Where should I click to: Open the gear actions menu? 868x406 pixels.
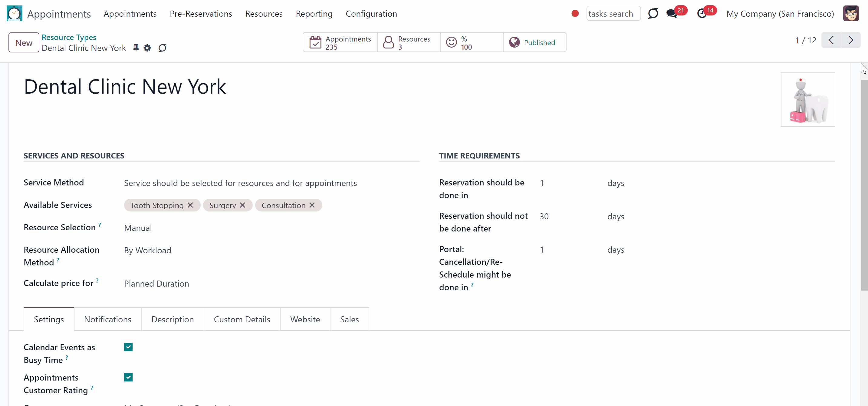point(147,48)
